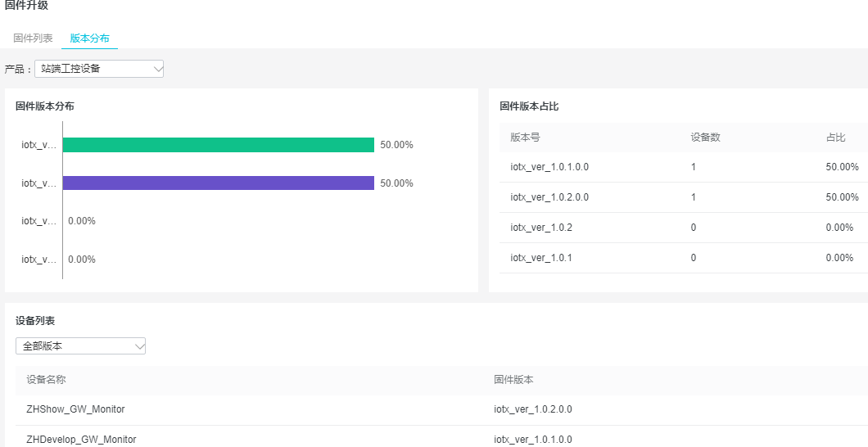Click the 设备数 column header
This screenshot has height=447, width=868.
pos(705,138)
